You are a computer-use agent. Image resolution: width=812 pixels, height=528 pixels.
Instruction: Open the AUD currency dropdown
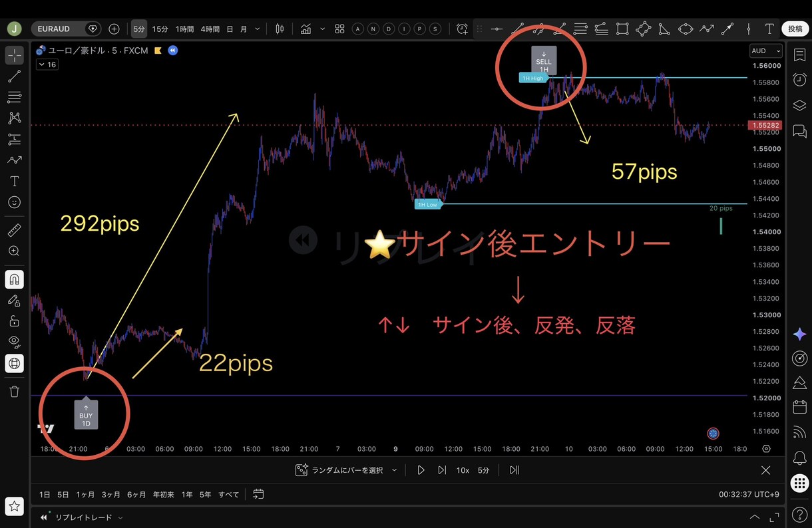(x=766, y=51)
